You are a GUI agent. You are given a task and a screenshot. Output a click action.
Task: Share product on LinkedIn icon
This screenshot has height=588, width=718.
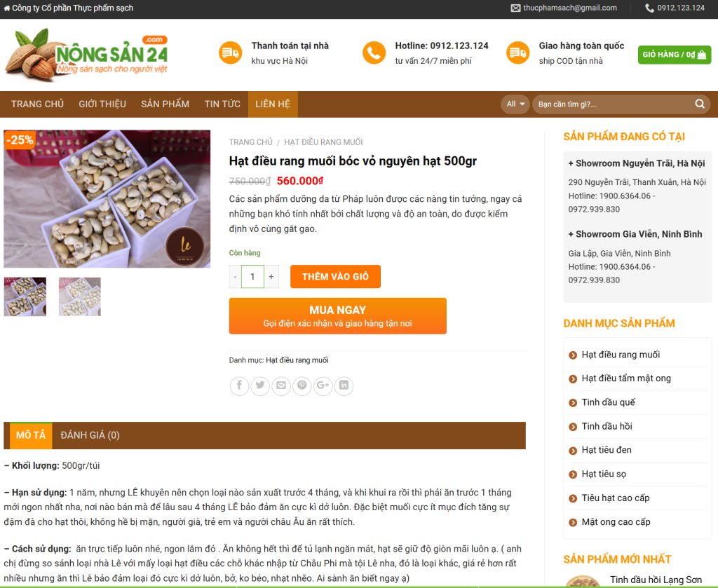(344, 385)
